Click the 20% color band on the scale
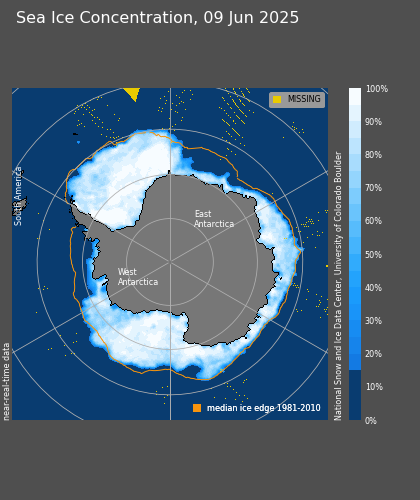 coord(355,354)
